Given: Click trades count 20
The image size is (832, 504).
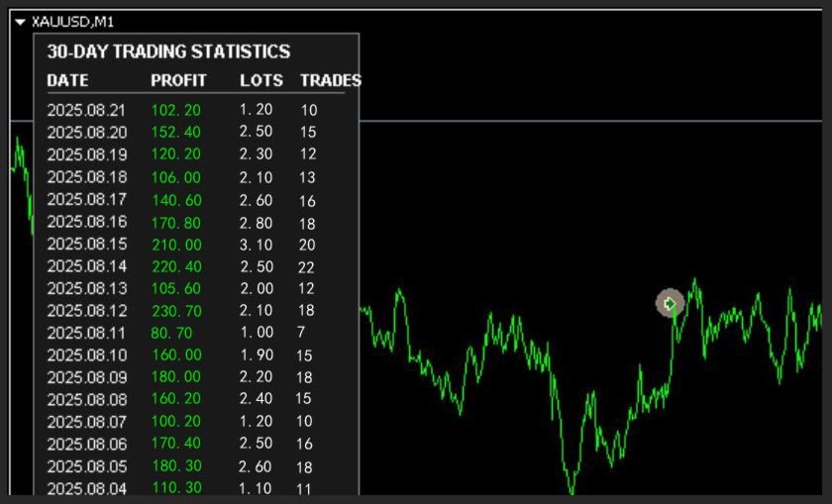Looking at the screenshot, I should click(307, 246).
